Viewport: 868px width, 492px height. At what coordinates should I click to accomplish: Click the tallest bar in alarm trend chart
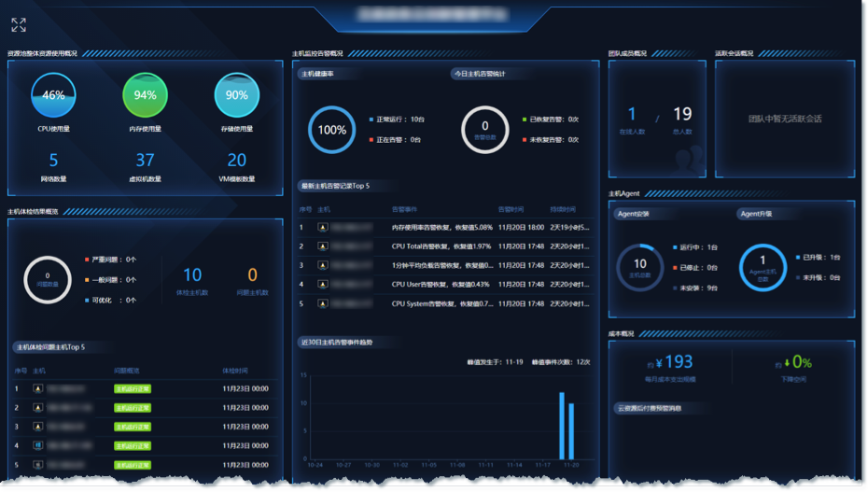coord(562,426)
